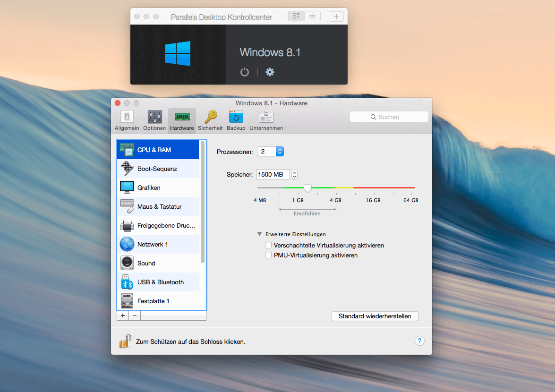
Task: Click the CPU & RAM chip icon
Action: [x=127, y=150]
